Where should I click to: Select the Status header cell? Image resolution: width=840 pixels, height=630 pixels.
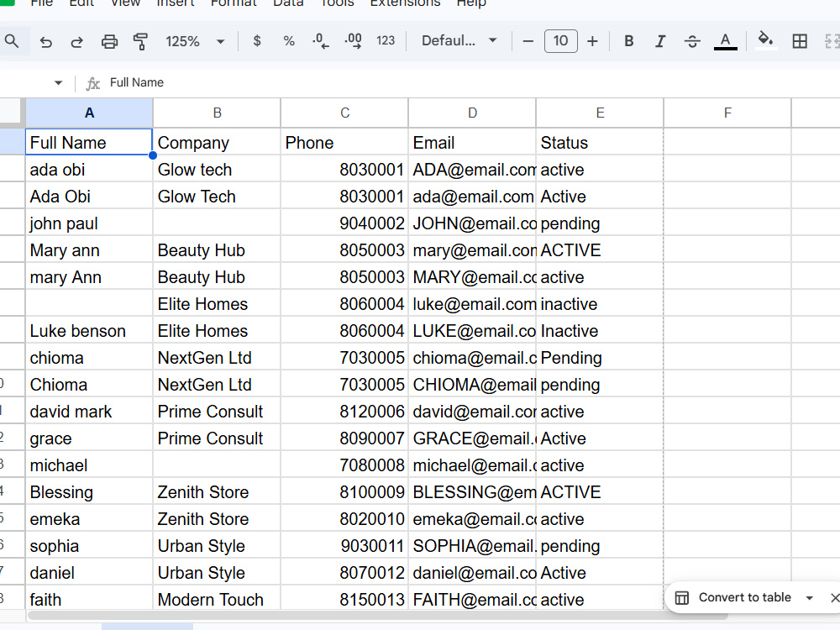point(600,143)
